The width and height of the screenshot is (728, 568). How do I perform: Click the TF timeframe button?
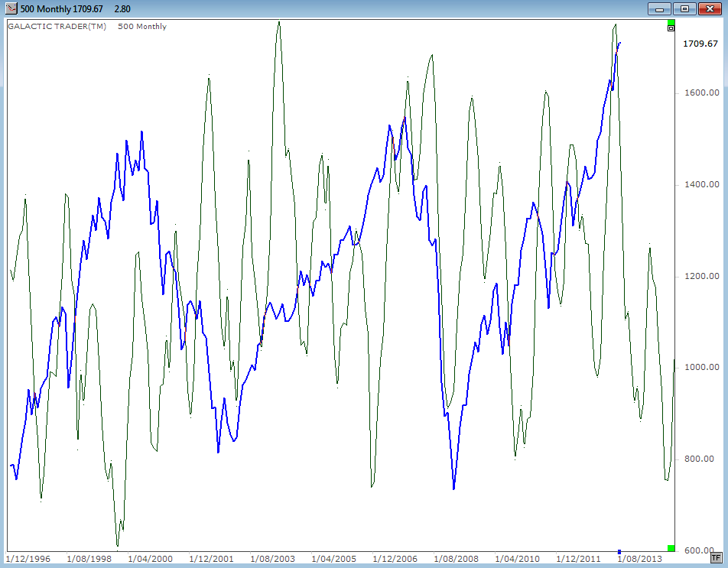click(716, 558)
